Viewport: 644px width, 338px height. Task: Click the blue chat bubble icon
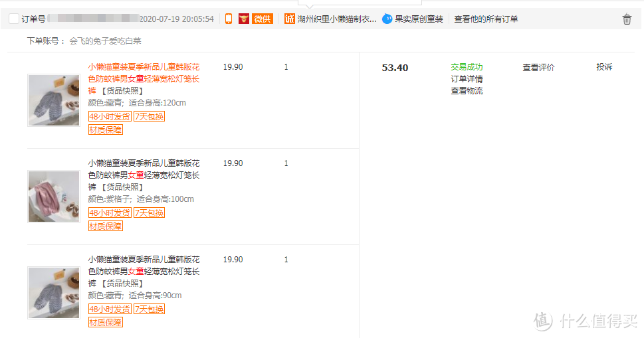tap(387, 19)
